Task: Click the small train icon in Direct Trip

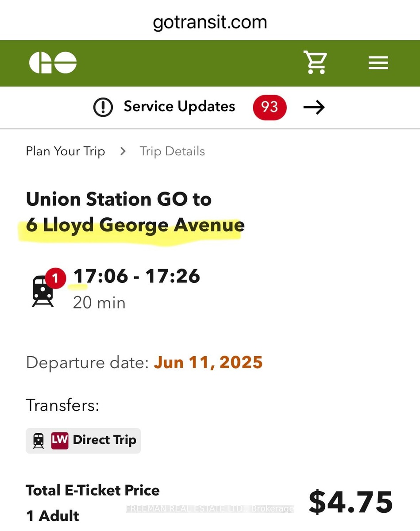Action: tap(39, 441)
